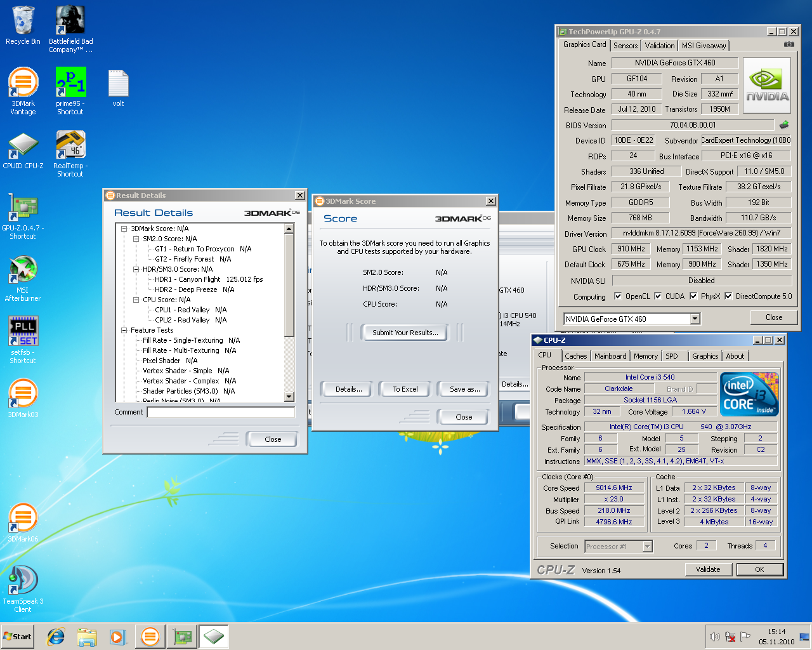Switch to GPU-Z taskbar button
This screenshot has height=650, width=812.
(183, 637)
